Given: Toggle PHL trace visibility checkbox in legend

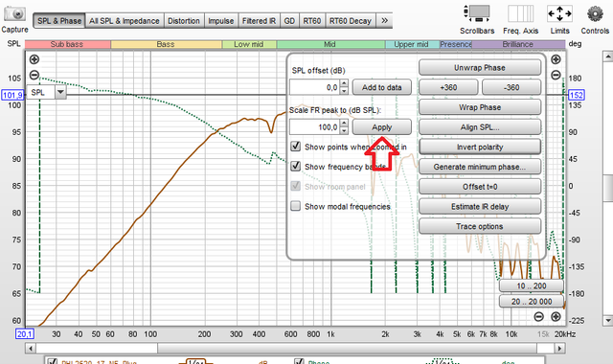Looking at the screenshot, I should coord(53,362).
